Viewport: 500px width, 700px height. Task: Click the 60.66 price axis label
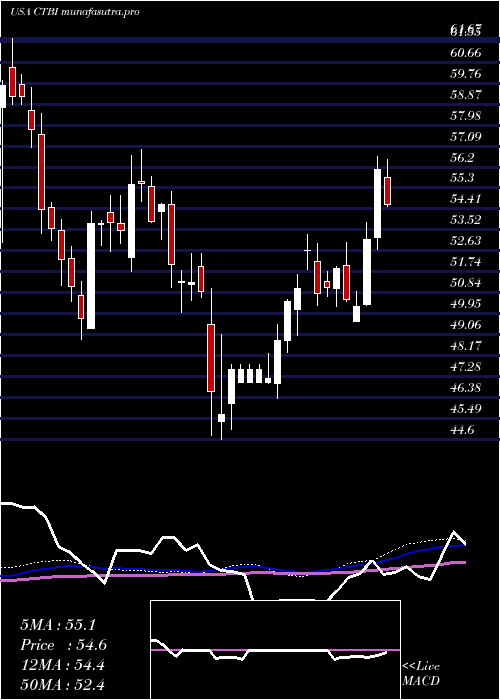tap(466, 53)
